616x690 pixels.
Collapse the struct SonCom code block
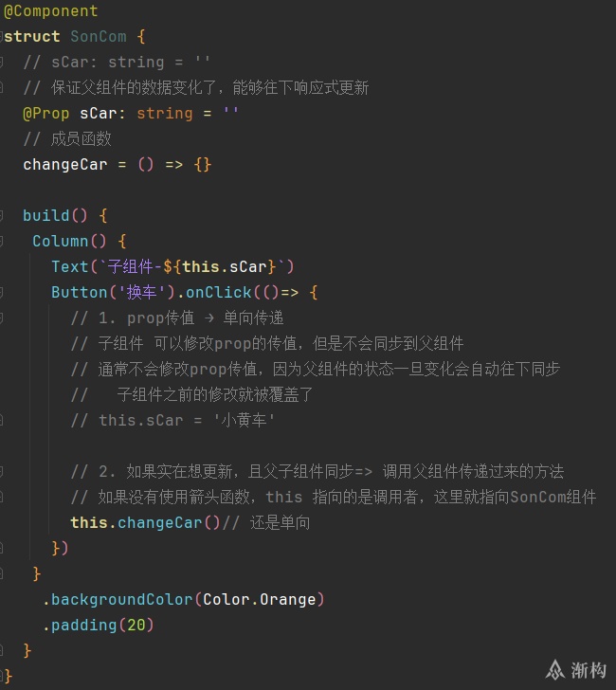[1, 37]
